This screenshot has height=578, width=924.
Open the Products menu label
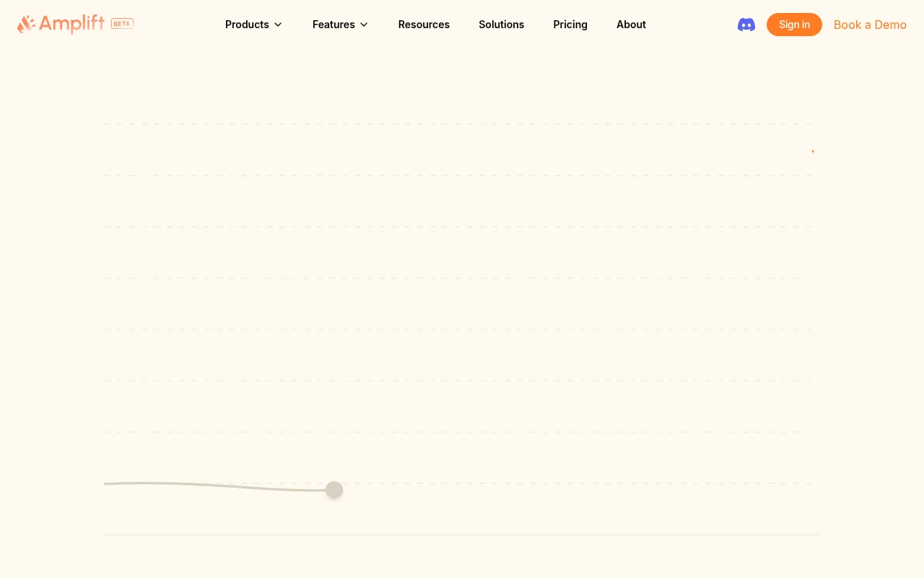247,25
